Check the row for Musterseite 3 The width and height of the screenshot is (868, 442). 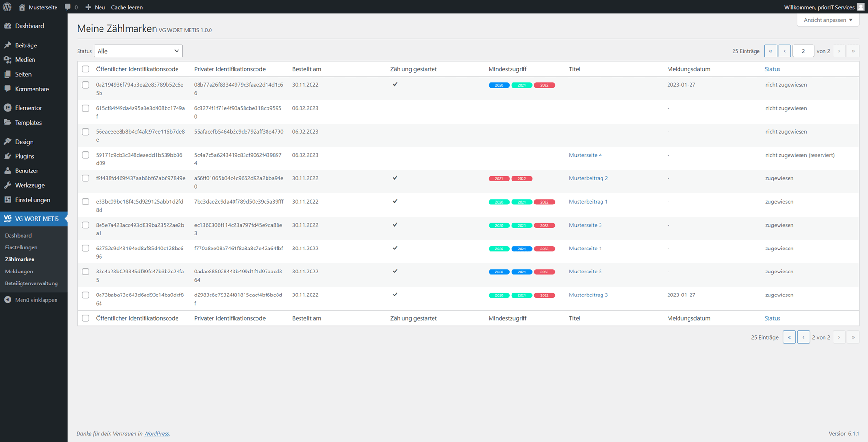[85, 225]
